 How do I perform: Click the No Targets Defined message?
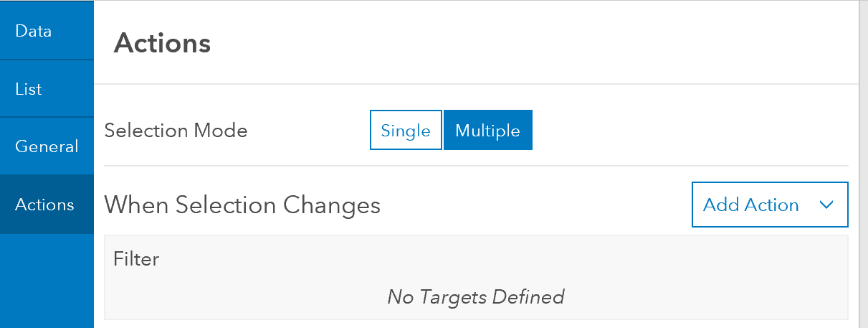point(476,296)
